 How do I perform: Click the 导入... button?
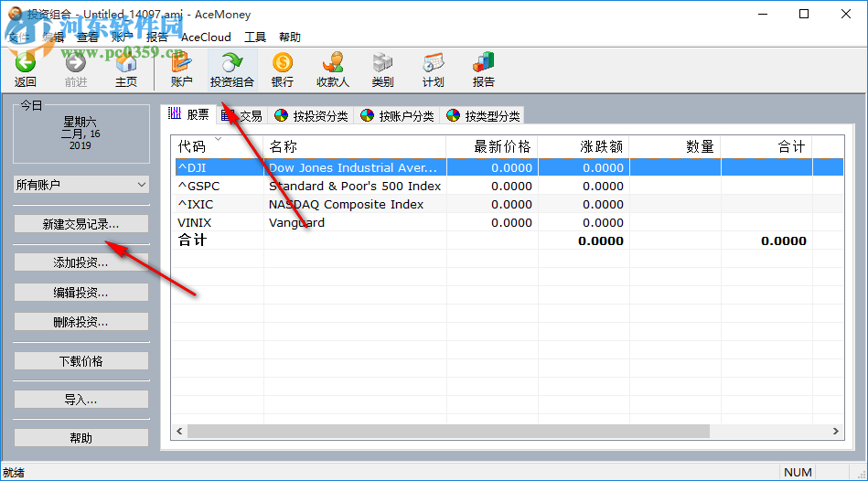coord(81,399)
